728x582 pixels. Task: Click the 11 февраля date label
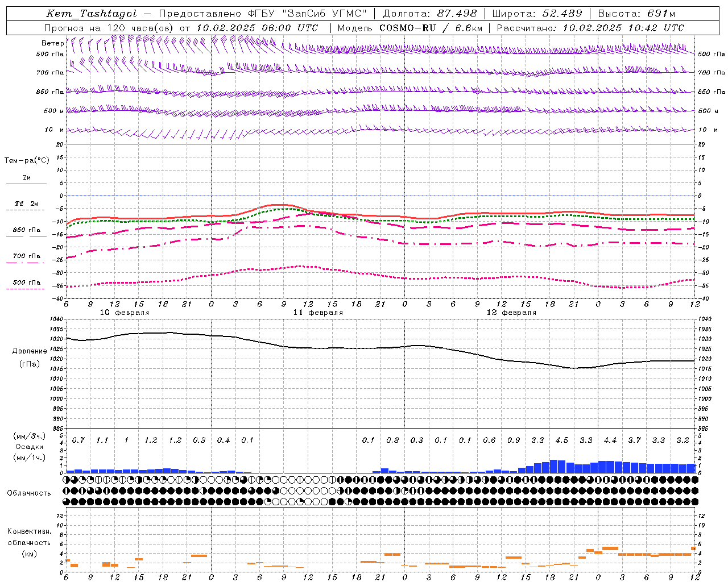pyautogui.click(x=318, y=313)
